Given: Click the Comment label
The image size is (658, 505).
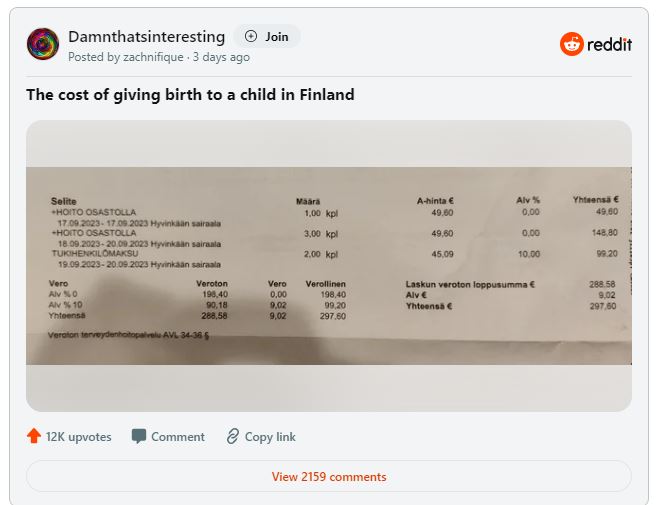Looking at the screenshot, I should tap(178, 437).
